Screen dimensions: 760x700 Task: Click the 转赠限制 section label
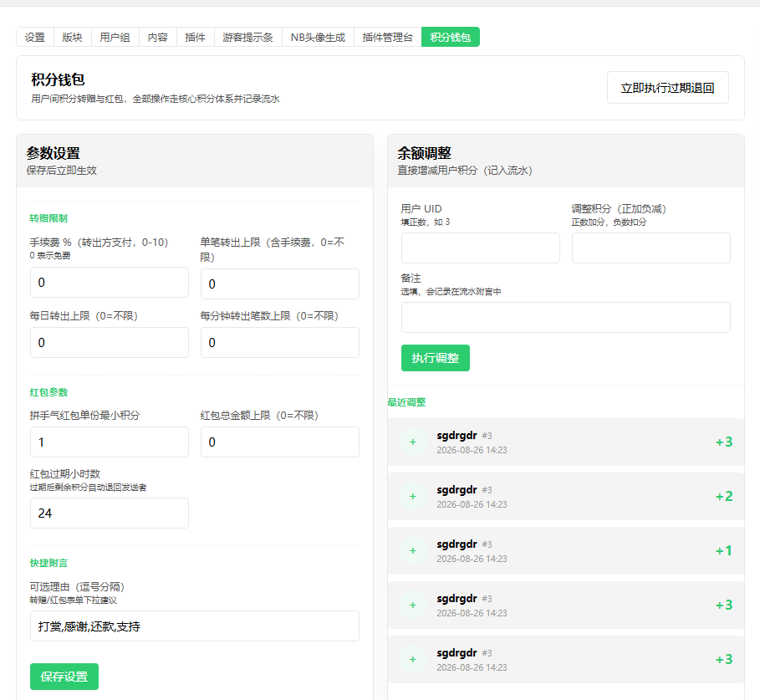[x=48, y=218]
